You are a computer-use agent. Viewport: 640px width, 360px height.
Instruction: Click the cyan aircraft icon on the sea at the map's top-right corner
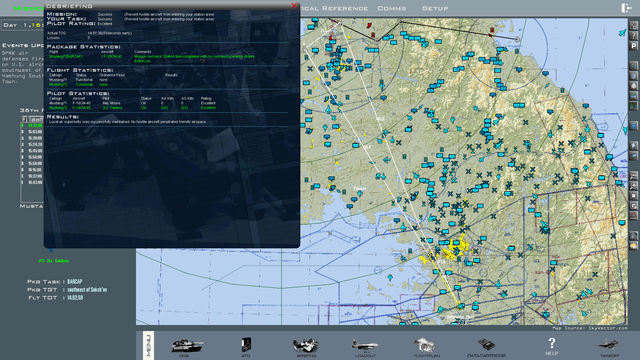pos(622,33)
